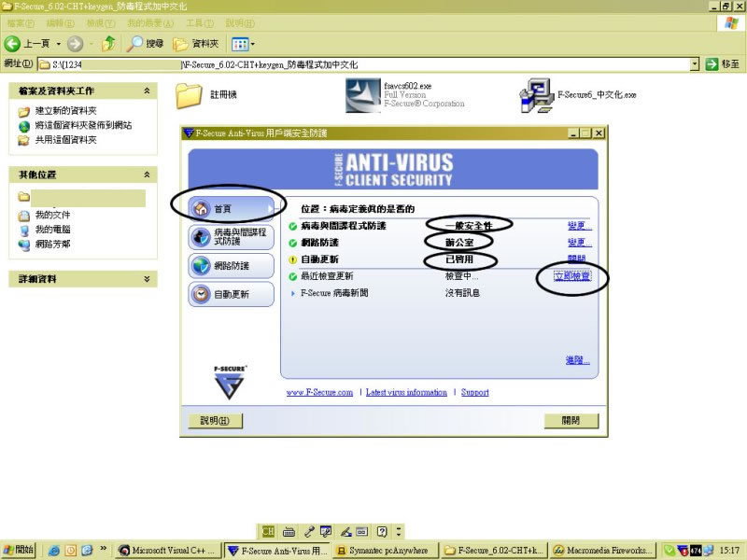Click 將這個資料夾發佈到網站 link
Viewport: 747px width, 560px height.
pyautogui.click(x=83, y=125)
